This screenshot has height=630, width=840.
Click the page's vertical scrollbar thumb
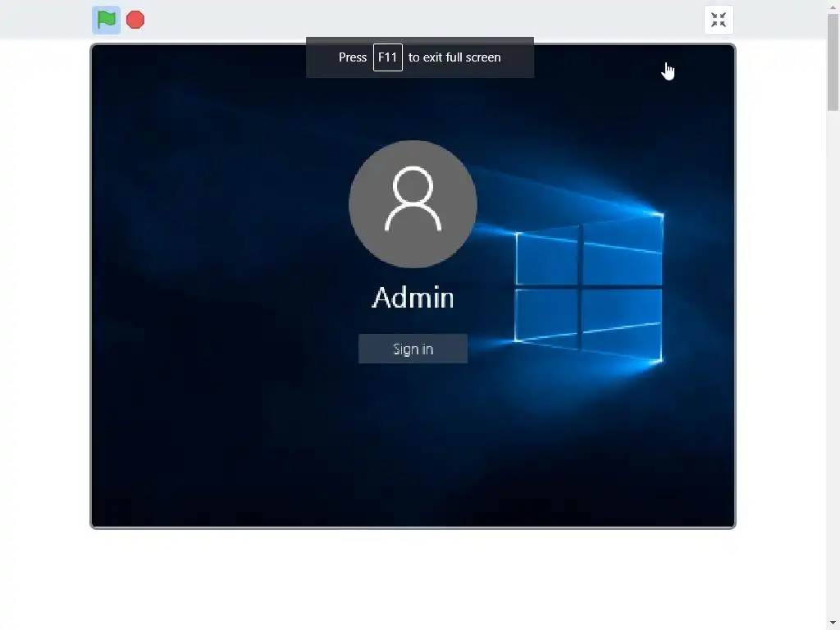833,62
